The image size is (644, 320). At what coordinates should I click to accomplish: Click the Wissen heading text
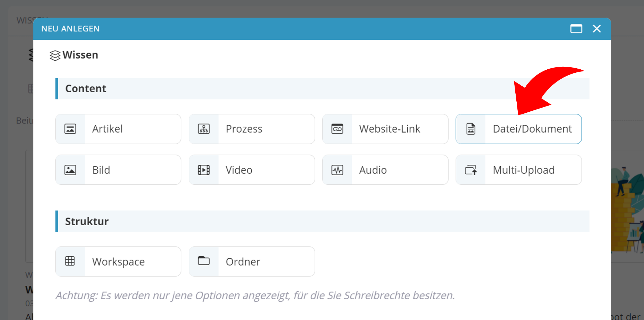coord(80,55)
